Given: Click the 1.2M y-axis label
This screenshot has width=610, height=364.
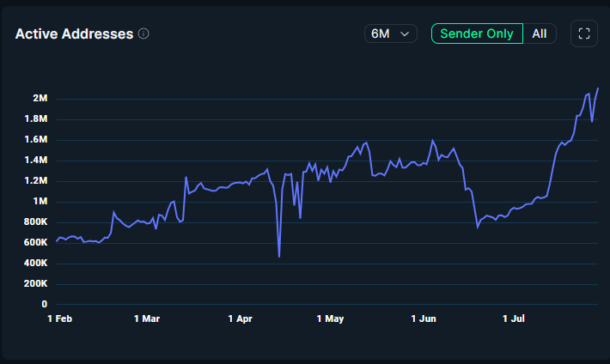Looking at the screenshot, I should [x=36, y=180].
